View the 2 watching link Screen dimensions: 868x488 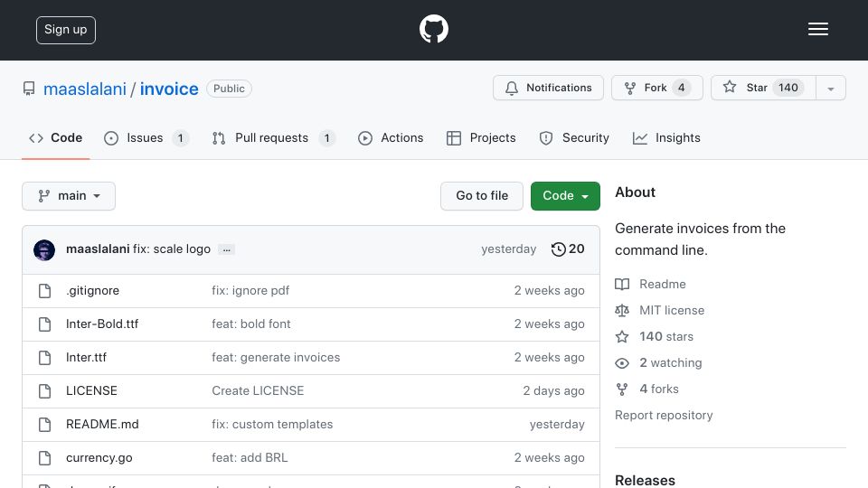click(670, 363)
